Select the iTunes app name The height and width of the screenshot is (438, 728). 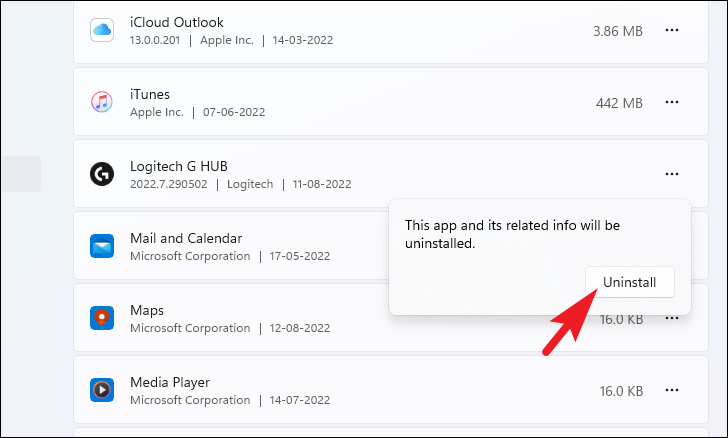click(150, 94)
